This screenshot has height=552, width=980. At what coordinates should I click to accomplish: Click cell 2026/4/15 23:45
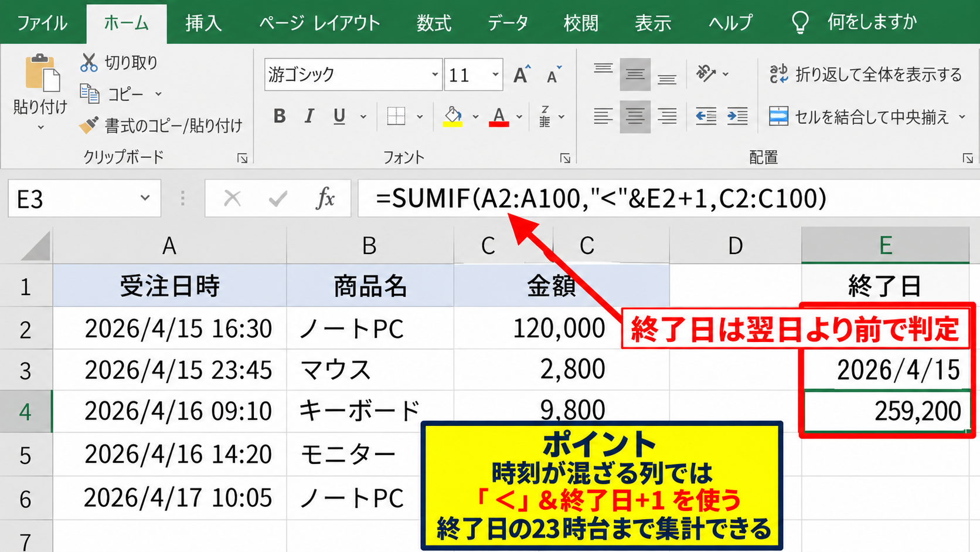tap(170, 370)
